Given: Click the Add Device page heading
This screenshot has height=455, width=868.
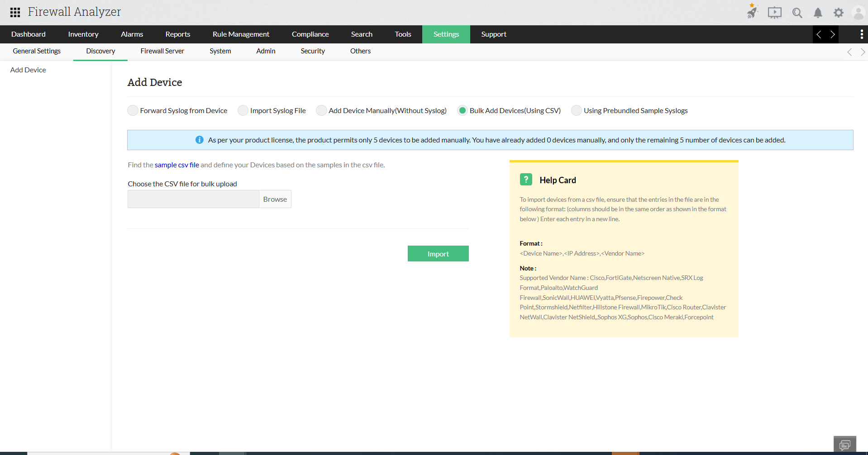Looking at the screenshot, I should tap(155, 82).
